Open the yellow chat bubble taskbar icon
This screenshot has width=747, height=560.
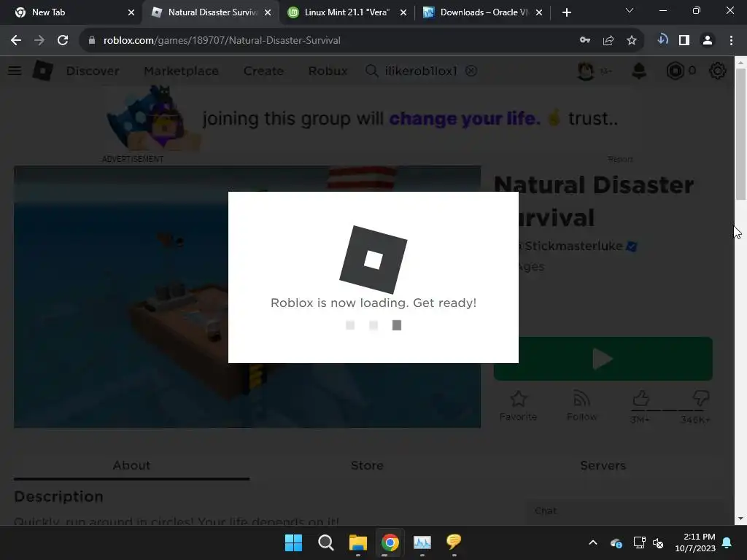[454, 542]
